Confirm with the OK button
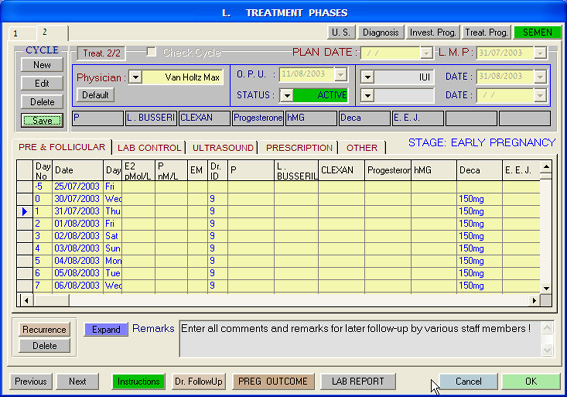Screen dimensions: 567x397 (x=531, y=381)
